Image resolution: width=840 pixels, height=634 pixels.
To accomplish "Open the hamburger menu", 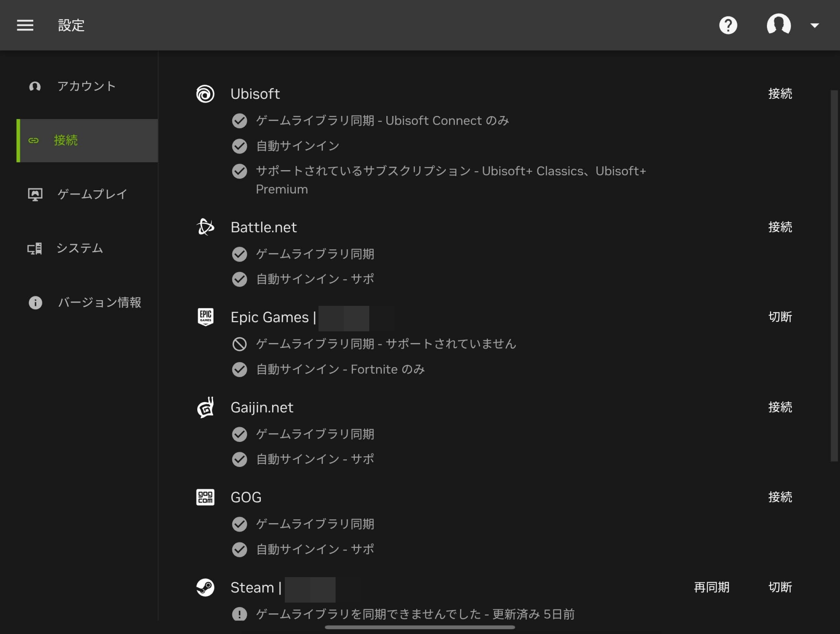I will [x=25, y=25].
